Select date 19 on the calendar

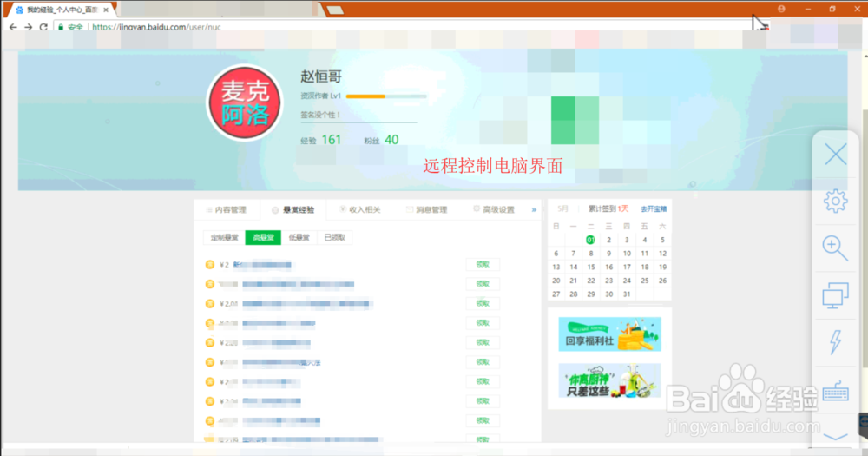tap(662, 267)
